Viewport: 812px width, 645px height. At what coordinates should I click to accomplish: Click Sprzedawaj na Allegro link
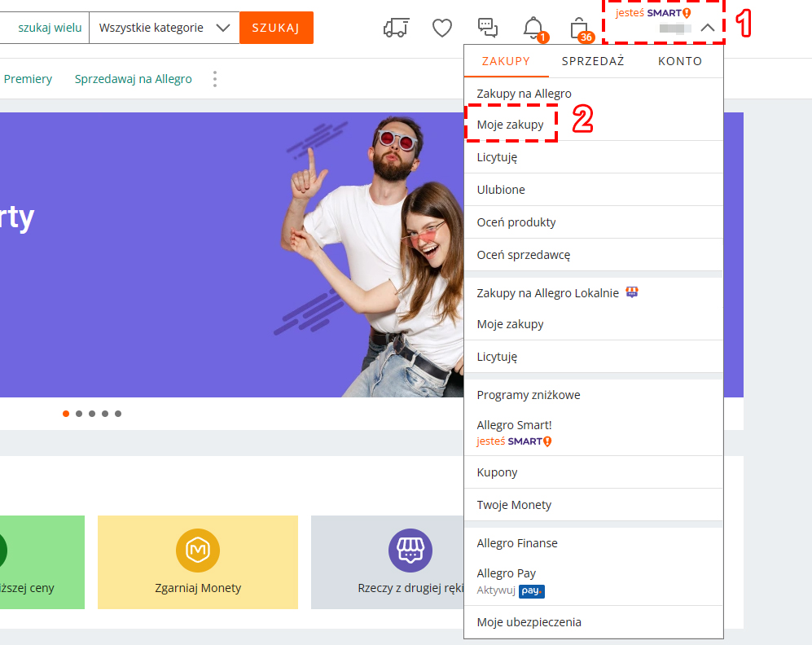(x=133, y=79)
